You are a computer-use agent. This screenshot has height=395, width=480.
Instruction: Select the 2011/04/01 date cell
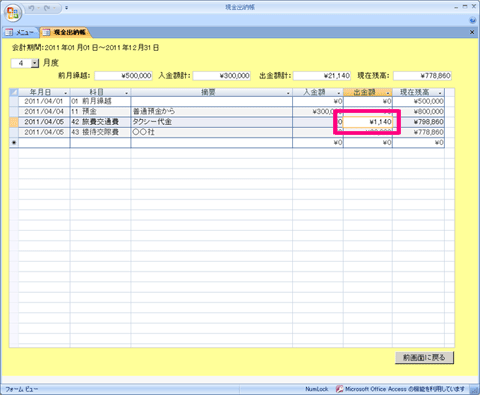[44, 101]
